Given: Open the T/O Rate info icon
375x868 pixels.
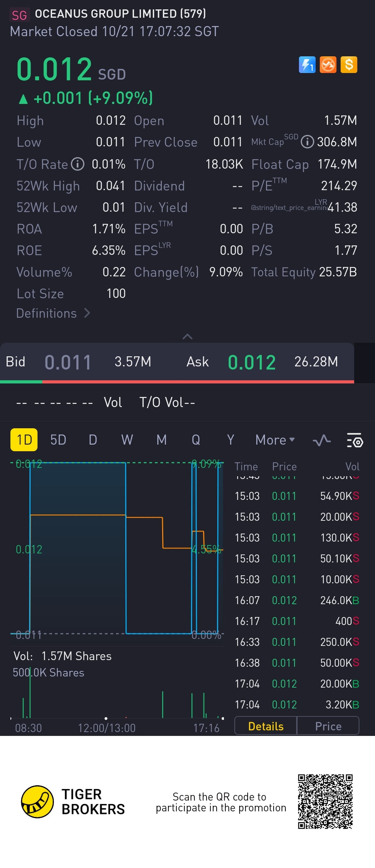Looking at the screenshot, I should pyautogui.click(x=78, y=164).
